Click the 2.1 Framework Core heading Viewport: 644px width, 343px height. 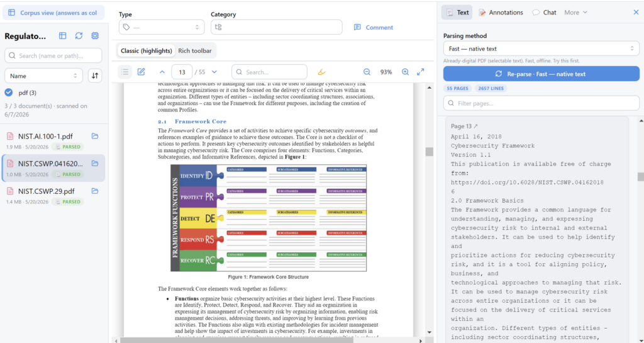(x=192, y=121)
